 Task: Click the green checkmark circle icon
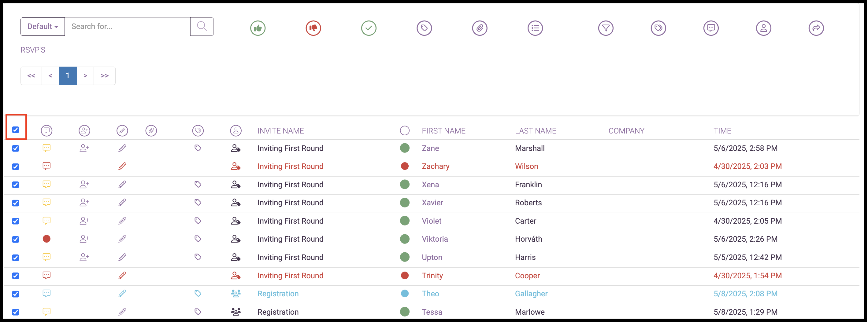coord(369,28)
